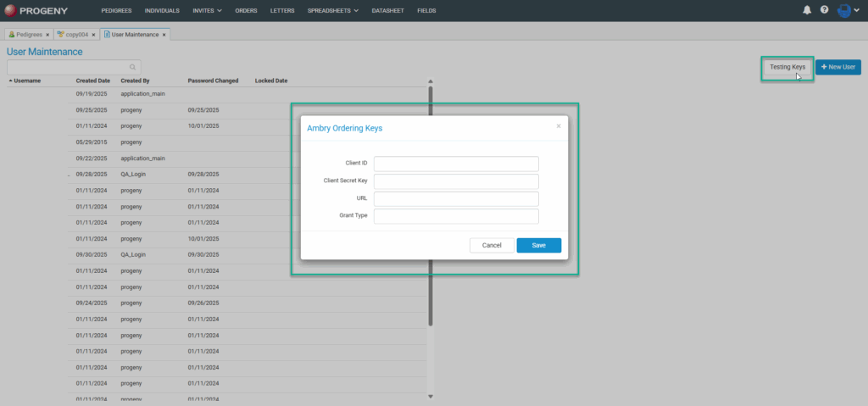
Task: Close the User Maintenance tab
Action: coord(164,35)
